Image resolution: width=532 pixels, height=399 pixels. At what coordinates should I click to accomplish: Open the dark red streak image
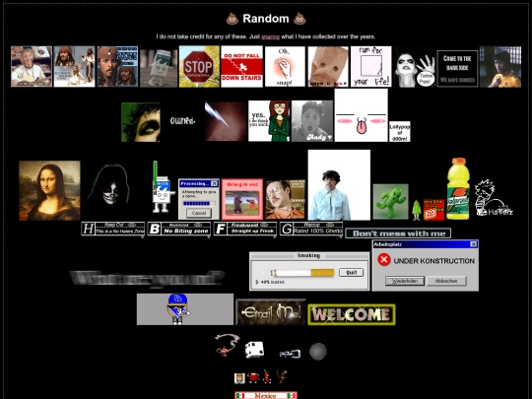(226, 121)
